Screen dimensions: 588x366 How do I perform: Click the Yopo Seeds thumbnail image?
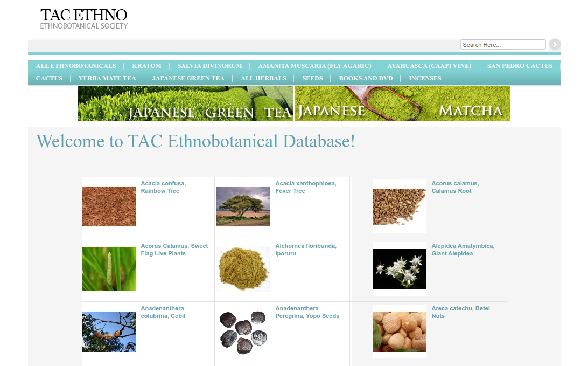(x=243, y=332)
